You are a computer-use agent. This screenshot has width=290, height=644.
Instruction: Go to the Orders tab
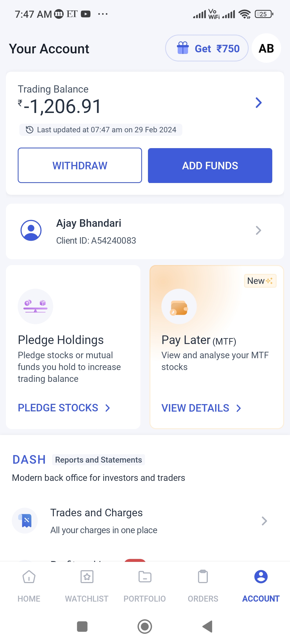203,586
